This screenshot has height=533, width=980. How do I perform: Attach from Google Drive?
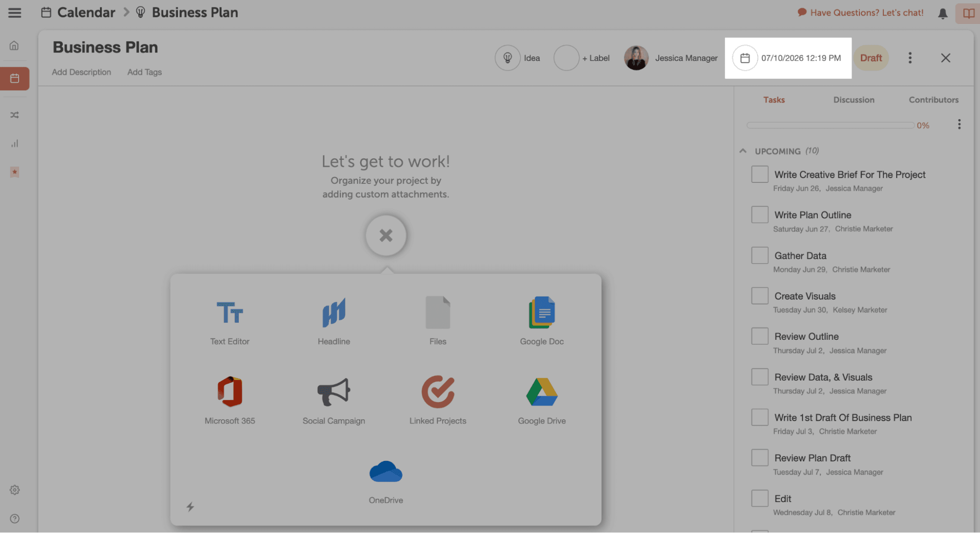point(541,392)
